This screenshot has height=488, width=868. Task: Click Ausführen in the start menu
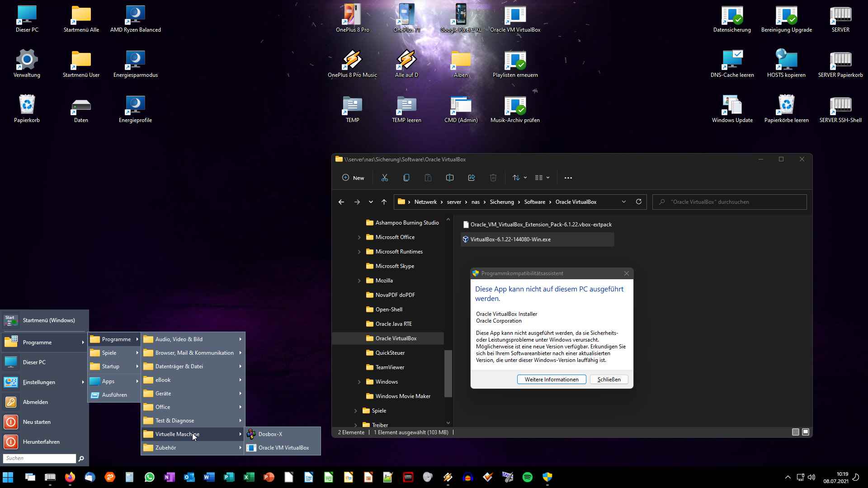114,395
